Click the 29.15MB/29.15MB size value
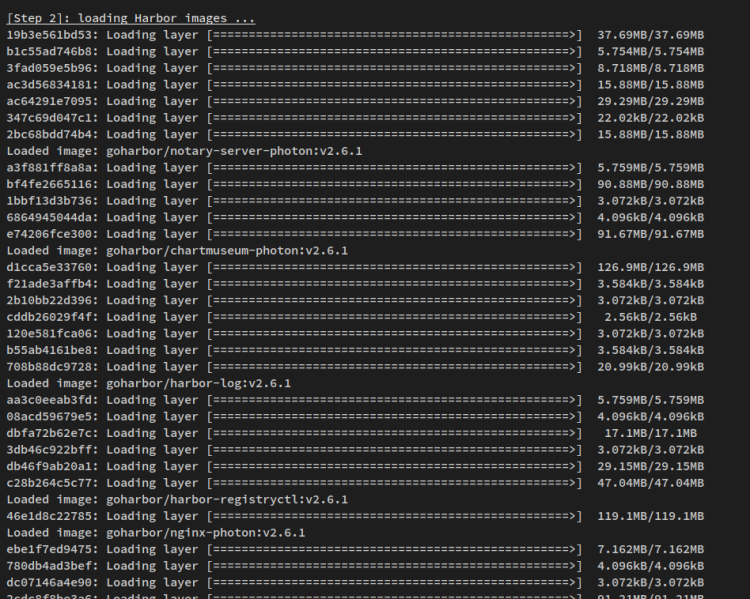The image size is (750, 599). point(651,466)
